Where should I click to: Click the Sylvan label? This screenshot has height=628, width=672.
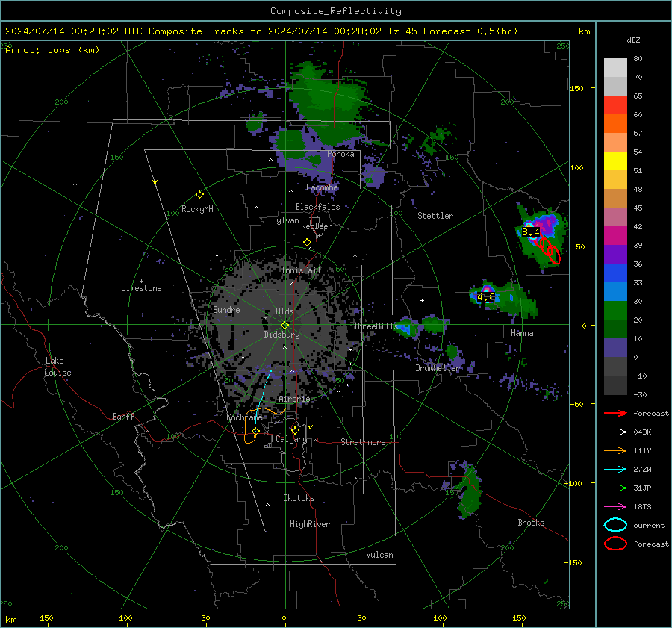pos(285,220)
